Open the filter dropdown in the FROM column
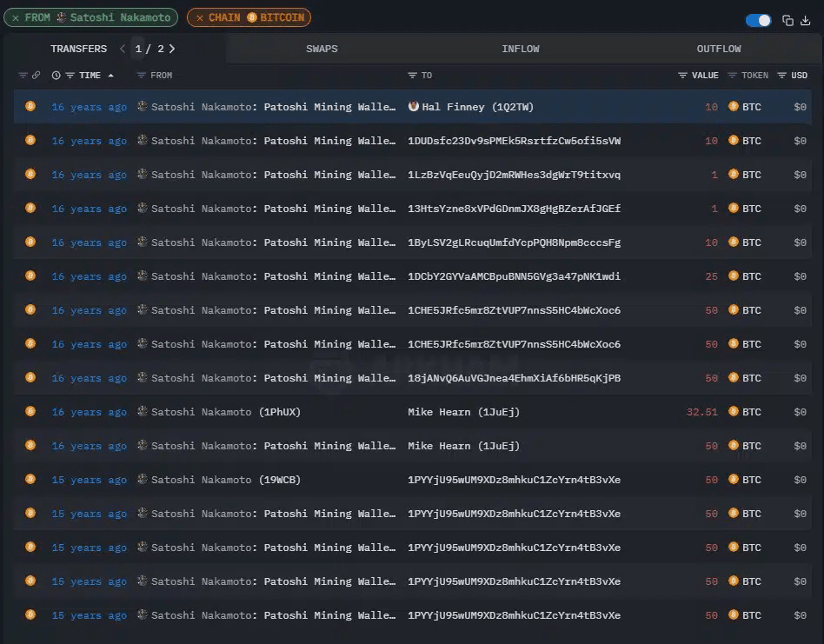The height and width of the screenshot is (644, 824). click(141, 76)
